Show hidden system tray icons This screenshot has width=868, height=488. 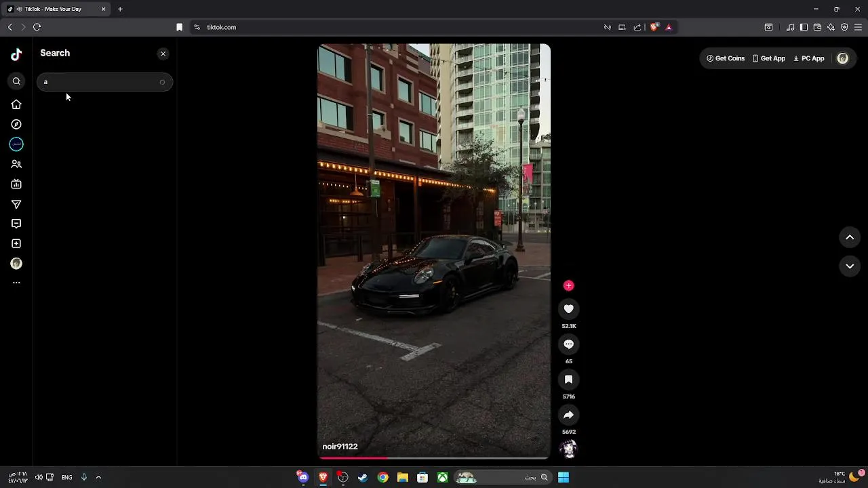tap(98, 477)
